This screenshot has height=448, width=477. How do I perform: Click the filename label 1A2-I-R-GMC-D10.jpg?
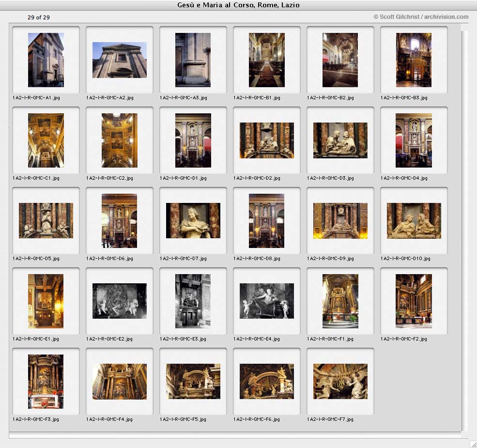tap(405, 259)
